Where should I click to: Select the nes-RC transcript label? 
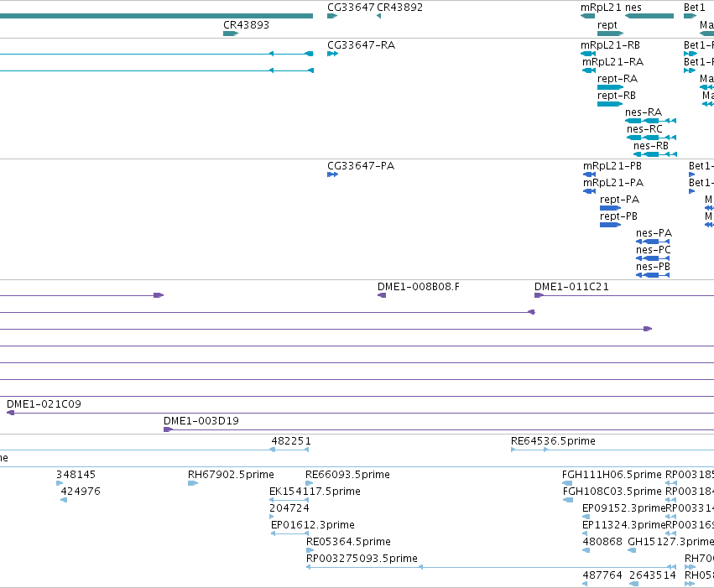click(x=644, y=129)
